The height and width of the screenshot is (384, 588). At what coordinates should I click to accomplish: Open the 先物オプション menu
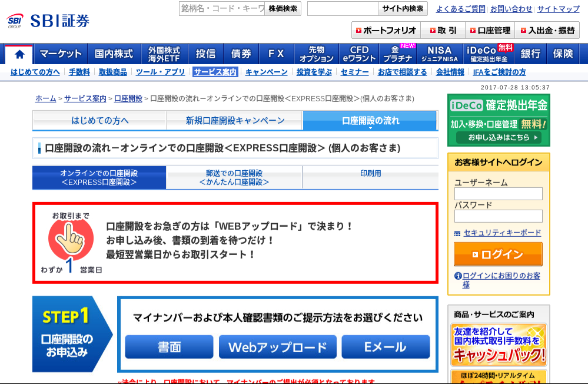point(317,54)
